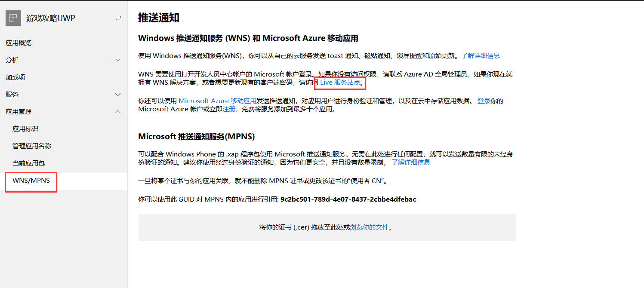Image resolution: width=644 pixels, height=288 pixels.
Task: Click the app logo icon beside 游戏攻略UWP
Action: click(x=13, y=18)
